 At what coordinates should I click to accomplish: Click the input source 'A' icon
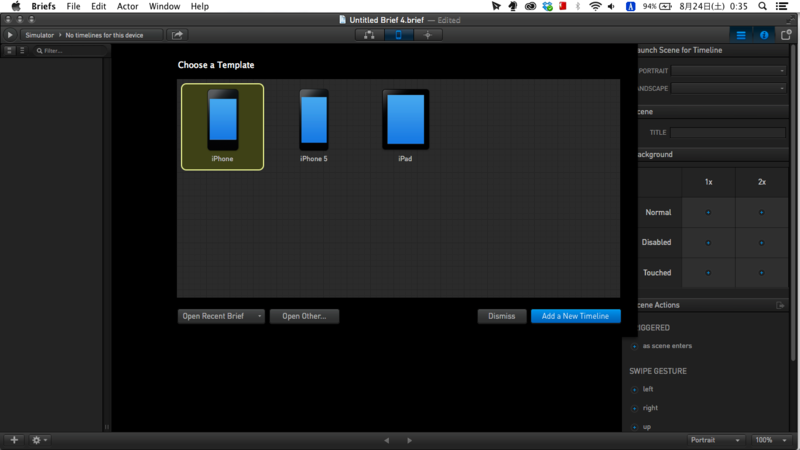tap(631, 6)
